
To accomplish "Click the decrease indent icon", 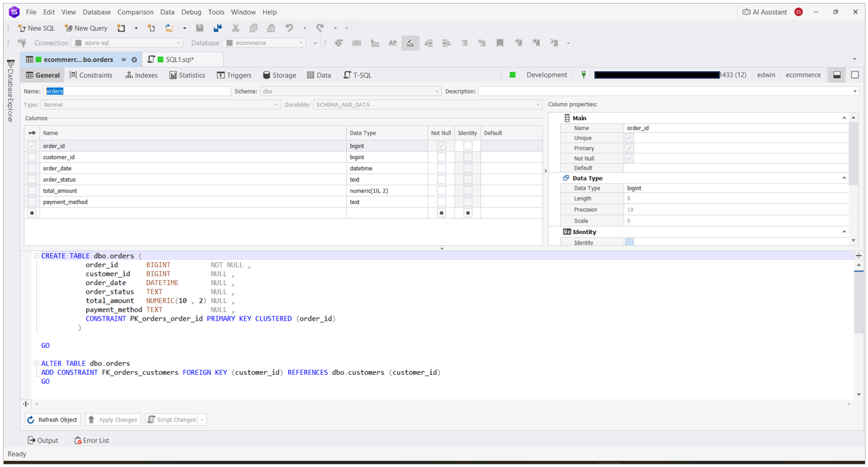I will [x=428, y=43].
